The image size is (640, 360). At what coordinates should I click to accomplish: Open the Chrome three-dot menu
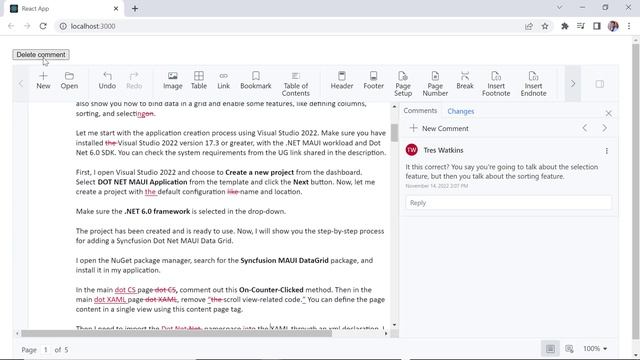(x=629, y=26)
